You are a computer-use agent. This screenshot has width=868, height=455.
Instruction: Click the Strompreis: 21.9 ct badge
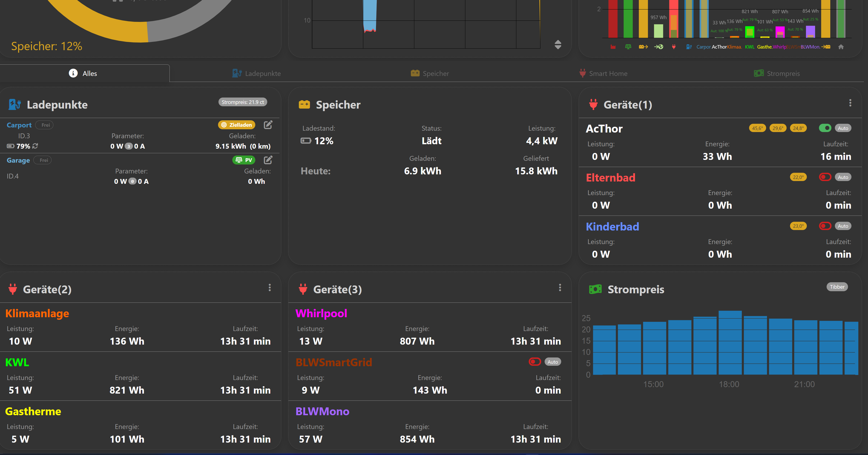[x=243, y=102]
